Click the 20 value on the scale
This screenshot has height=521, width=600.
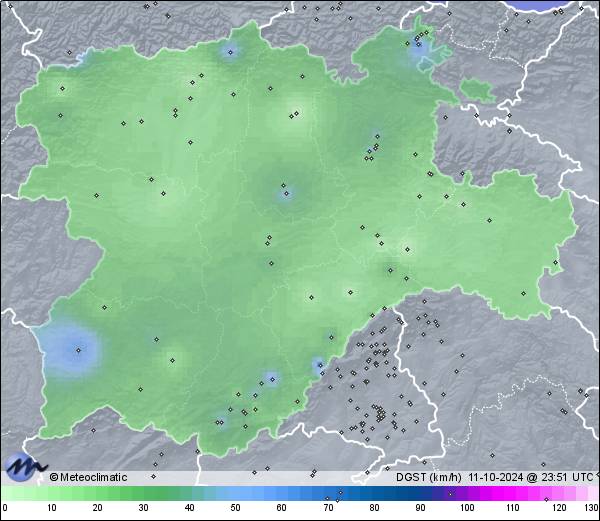98,508
